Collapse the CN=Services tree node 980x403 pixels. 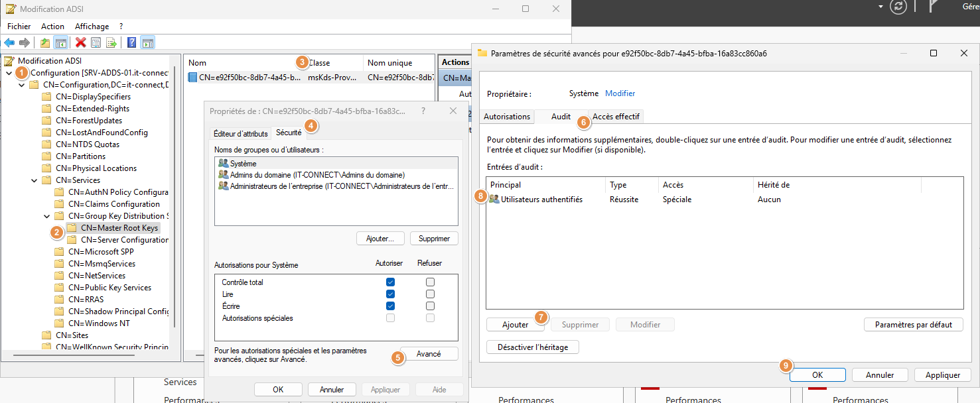(x=35, y=180)
